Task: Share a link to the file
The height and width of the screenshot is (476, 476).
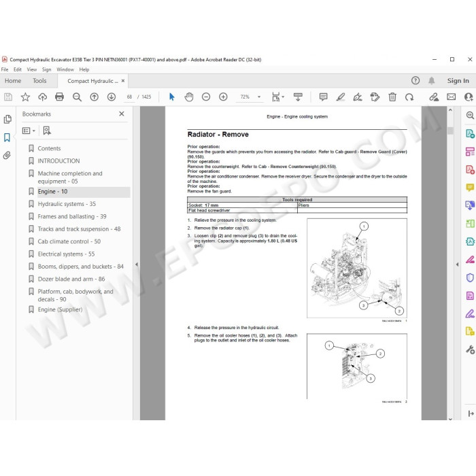Action: pos(434,97)
